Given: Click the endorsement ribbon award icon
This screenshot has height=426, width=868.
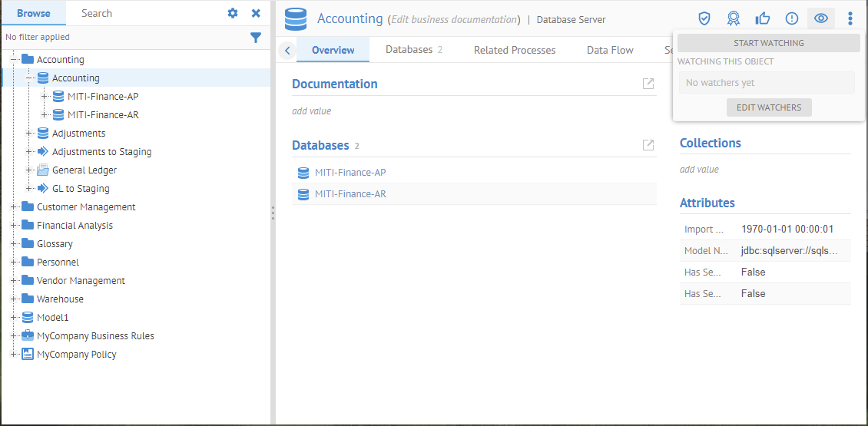Looking at the screenshot, I should click(734, 18).
